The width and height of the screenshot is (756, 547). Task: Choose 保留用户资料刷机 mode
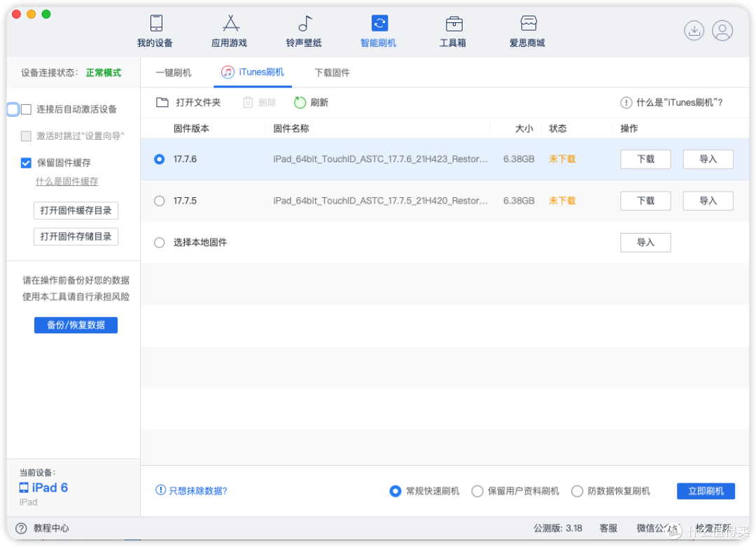[x=477, y=491]
